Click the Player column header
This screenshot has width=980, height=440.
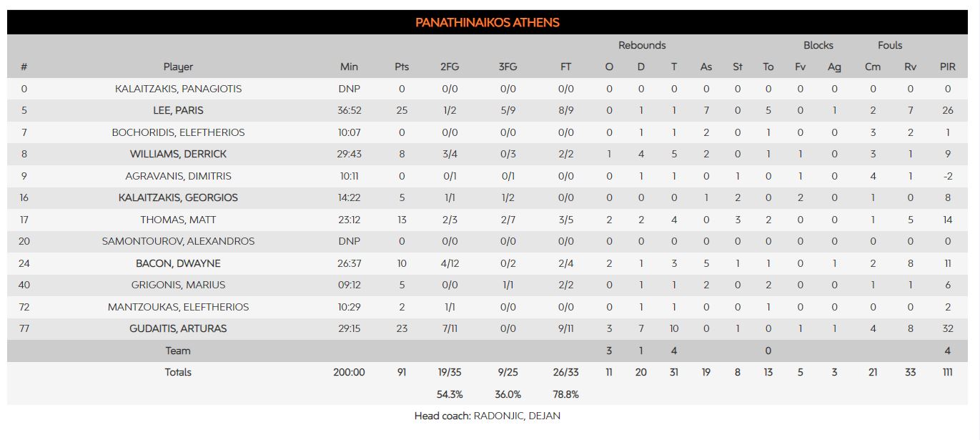point(178,67)
